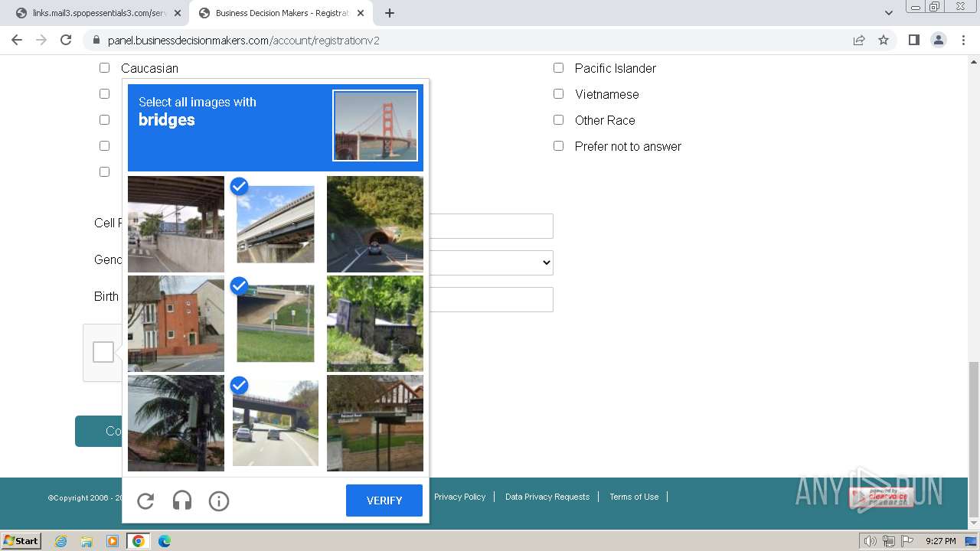The image size is (980, 551).
Task: Open the Terms of Use link
Action: (634, 497)
